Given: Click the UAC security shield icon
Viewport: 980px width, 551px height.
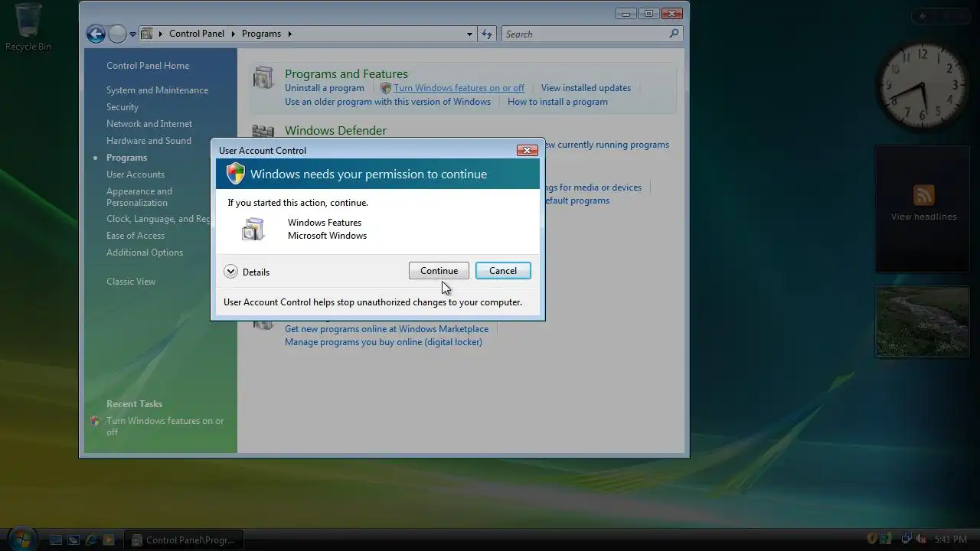Looking at the screenshot, I should click(x=235, y=174).
